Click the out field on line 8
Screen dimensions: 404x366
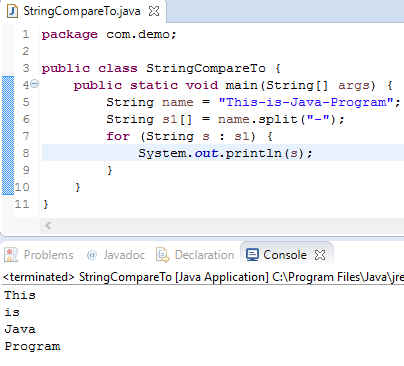coord(206,153)
